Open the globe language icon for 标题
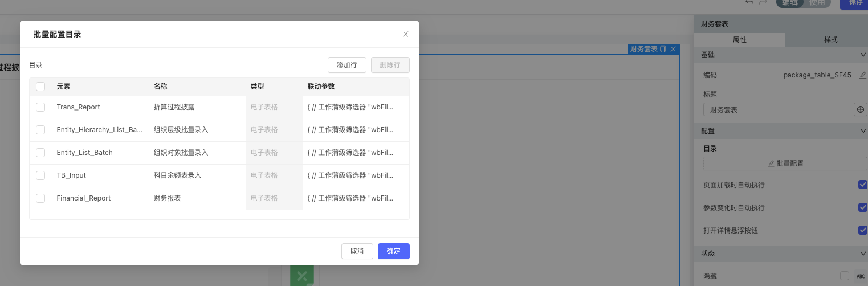Image resolution: width=868 pixels, height=286 pixels. (861, 109)
